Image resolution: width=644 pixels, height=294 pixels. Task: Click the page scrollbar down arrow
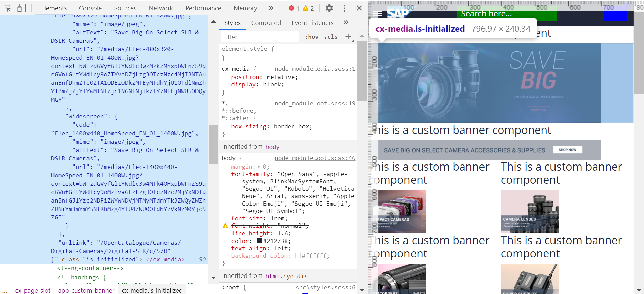[639, 290]
